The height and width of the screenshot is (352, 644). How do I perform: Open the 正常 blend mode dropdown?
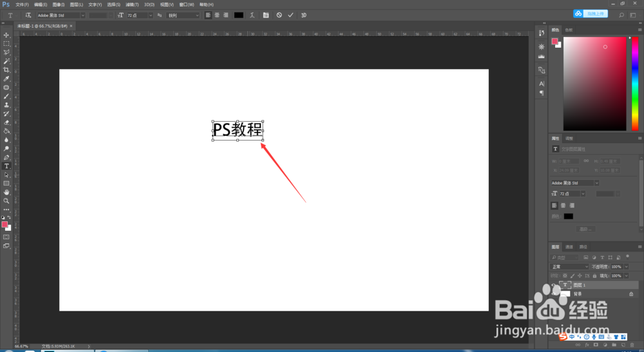[x=570, y=267]
